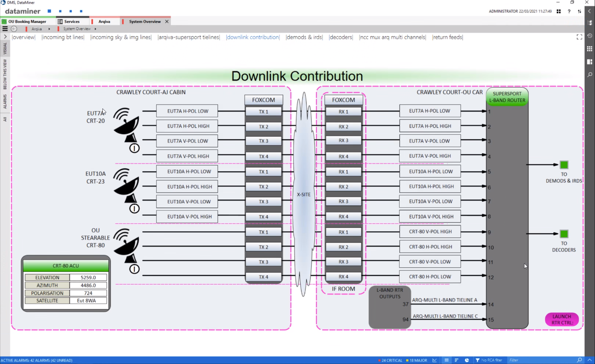Click the info circle below EUT10A dish
595x364 pixels.
[x=134, y=209]
